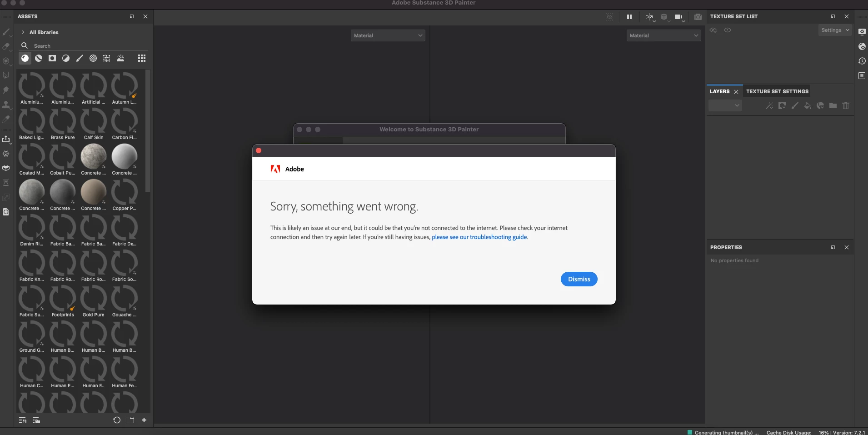The image size is (868, 435).
Task: Filter assets by Textures grid icon
Action: pyautogui.click(x=107, y=58)
